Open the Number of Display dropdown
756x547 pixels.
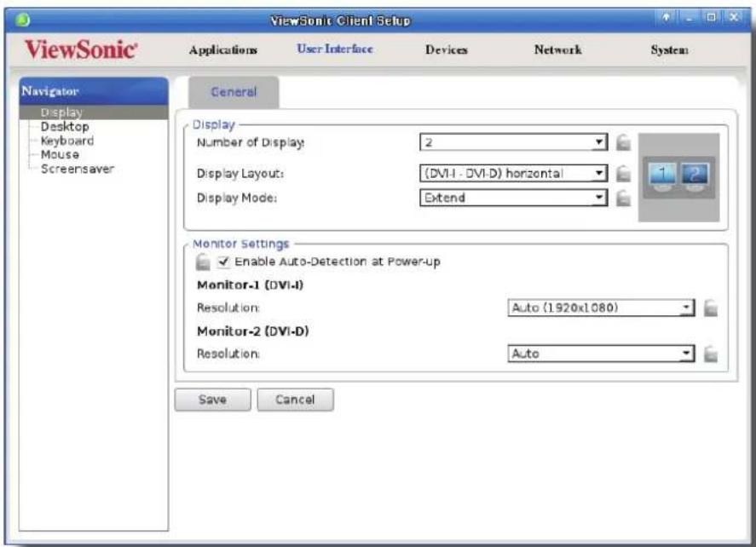[513, 142]
